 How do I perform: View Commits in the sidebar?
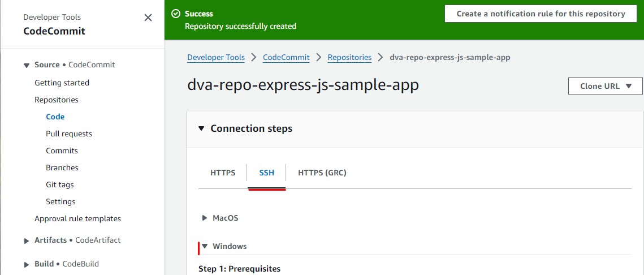pyautogui.click(x=62, y=151)
